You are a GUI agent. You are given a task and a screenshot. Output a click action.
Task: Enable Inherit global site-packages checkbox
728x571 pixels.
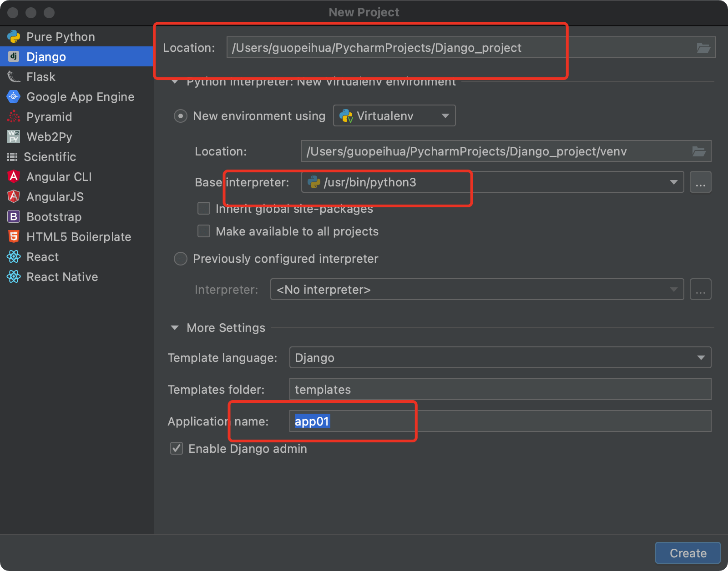204,208
